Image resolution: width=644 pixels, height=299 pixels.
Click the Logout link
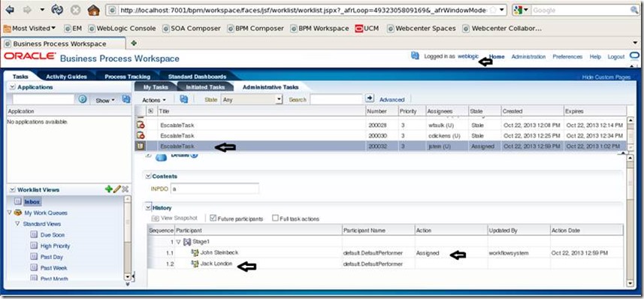pos(616,56)
